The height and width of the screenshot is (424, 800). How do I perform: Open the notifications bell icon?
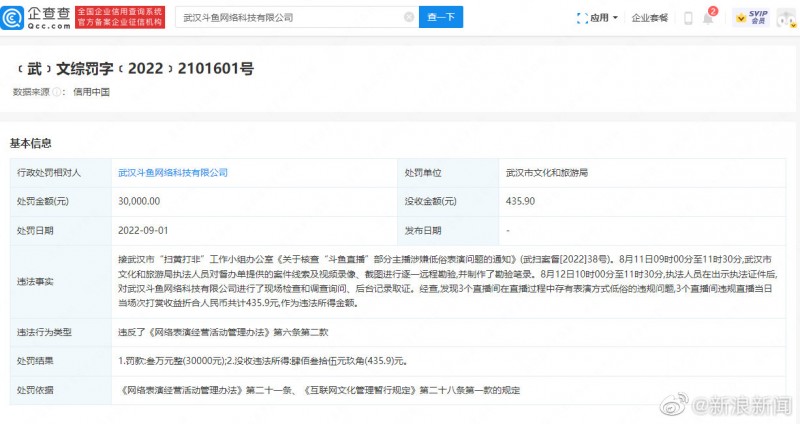coord(708,18)
